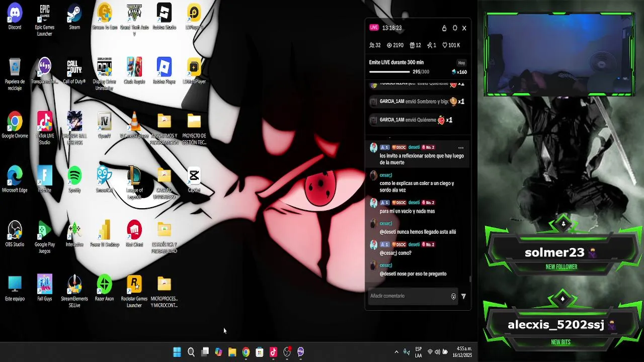Open LDMultiPlayer desktop shortcut
This screenshot has height=362, width=644.
click(x=194, y=71)
